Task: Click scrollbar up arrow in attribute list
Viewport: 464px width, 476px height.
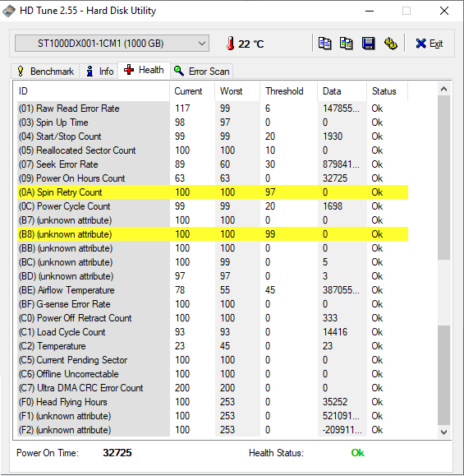Action: pos(443,89)
